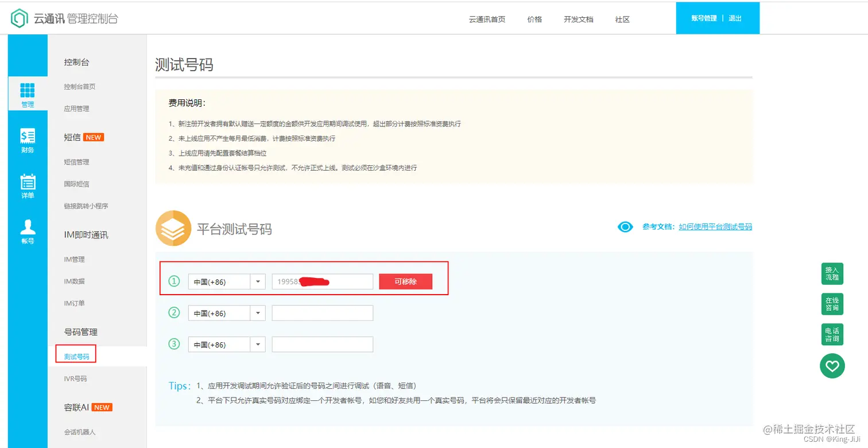The image size is (868, 448).
Task: Expand the country selector on row ③
Action: [257, 344]
